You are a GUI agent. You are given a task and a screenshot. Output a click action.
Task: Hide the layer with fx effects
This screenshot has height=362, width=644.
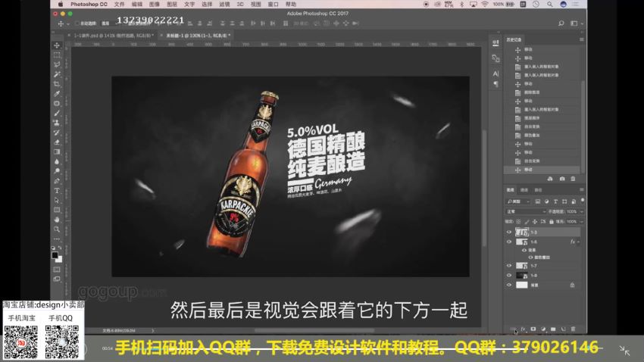[509, 242]
